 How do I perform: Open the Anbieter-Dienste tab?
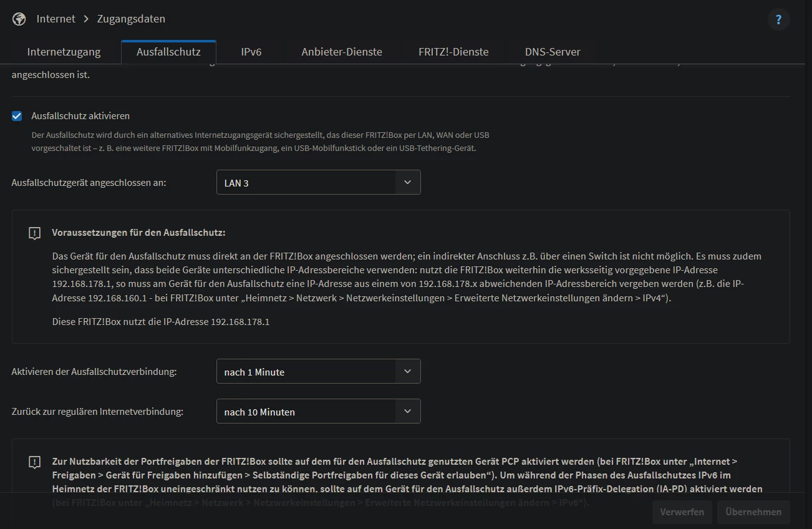[x=342, y=52]
